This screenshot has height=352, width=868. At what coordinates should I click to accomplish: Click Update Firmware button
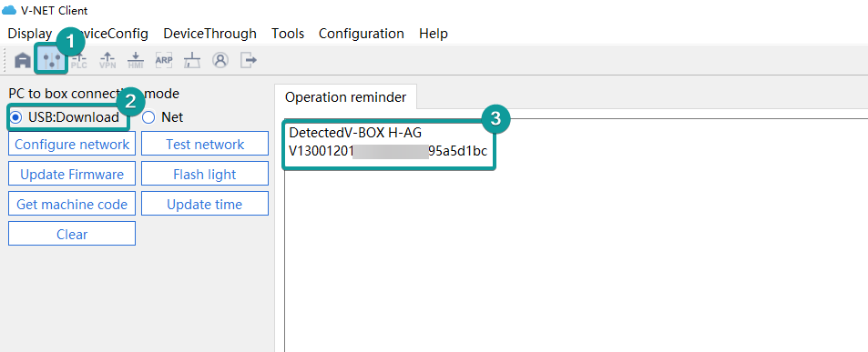(x=72, y=175)
